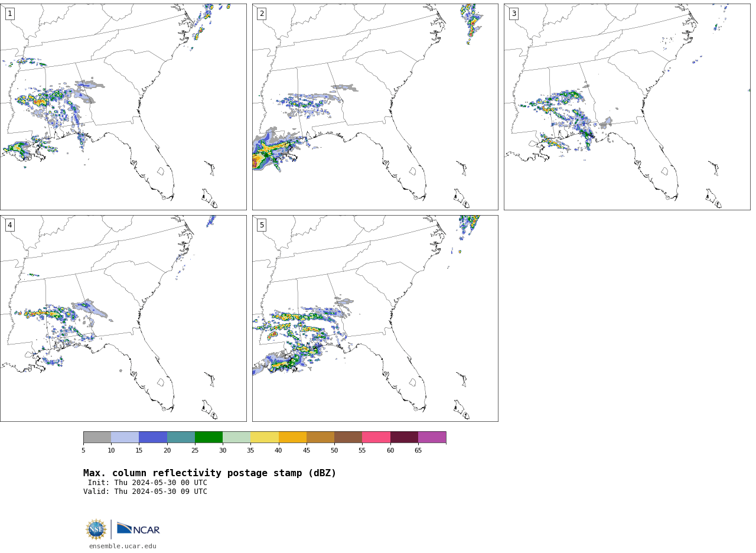The height and width of the screenshot is (553, 756).
Task: Click the orange 40-45 dBZ swatch
Action: 292,437
